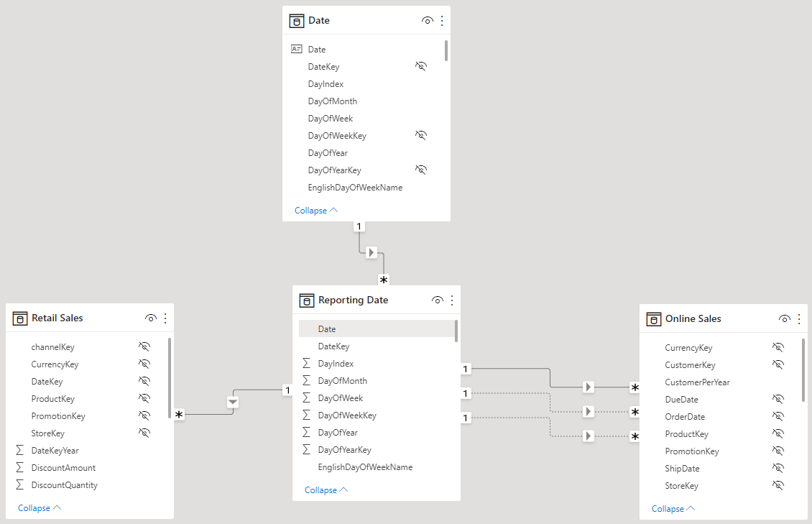This screenshot has height=524, width=812.
Task: Unhide DateKey field in the Date table
Action: click(x=421, y=66)
